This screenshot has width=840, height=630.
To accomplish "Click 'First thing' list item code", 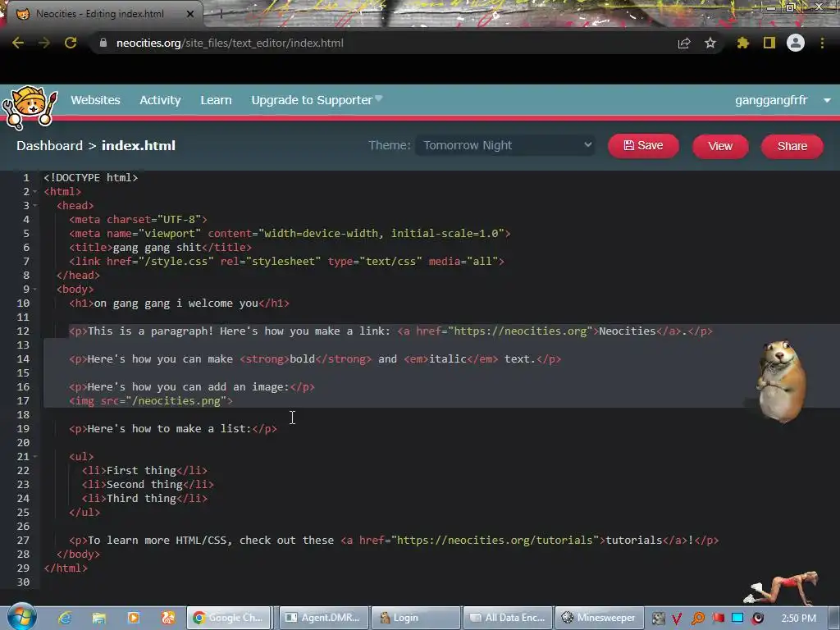I will (x=141, y=470).
